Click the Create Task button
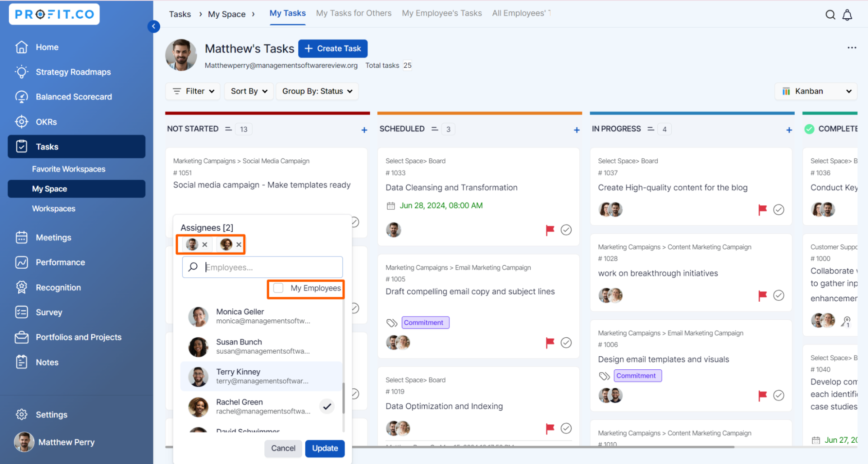868x464 pixels. [x=333, y=49]
